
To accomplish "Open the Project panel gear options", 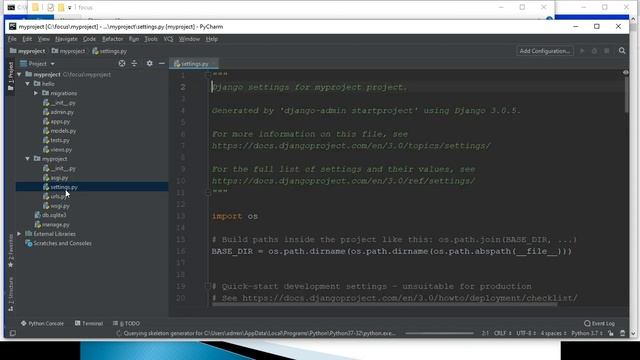I will coord(149,63).
